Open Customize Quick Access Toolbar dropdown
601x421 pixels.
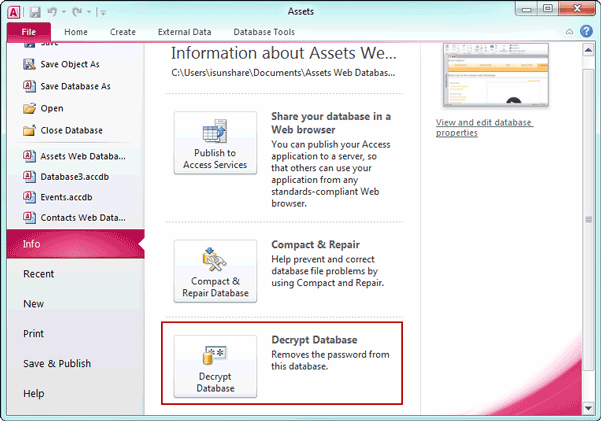pyautogui.click(x=102, y=13)
